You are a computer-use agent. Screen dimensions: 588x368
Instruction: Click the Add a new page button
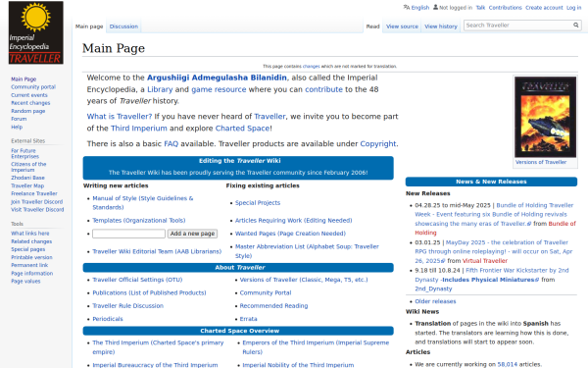pos(192,234)
